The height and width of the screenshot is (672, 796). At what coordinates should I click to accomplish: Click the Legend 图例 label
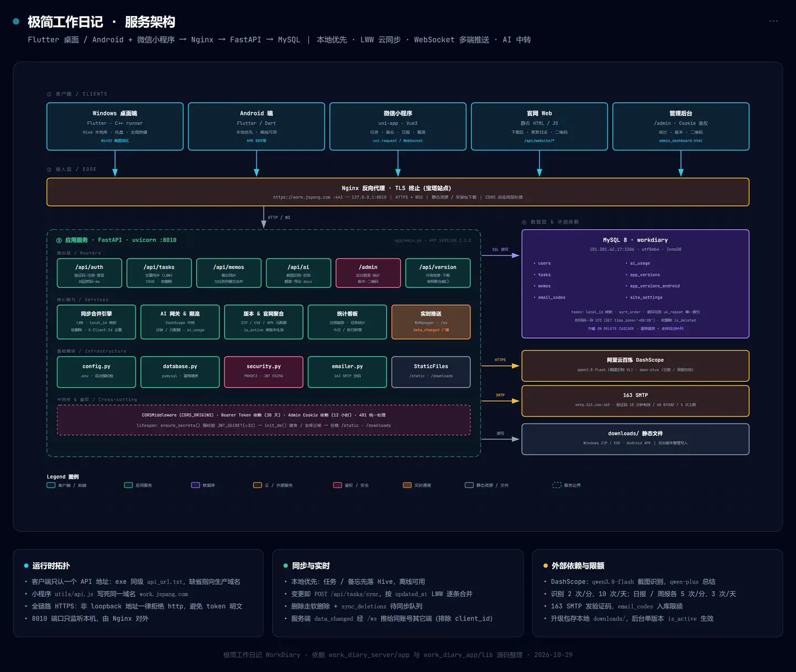(63, 476)
